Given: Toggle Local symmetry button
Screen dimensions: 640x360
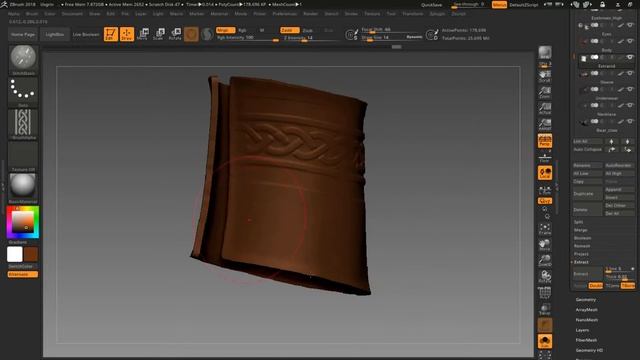Looking at the screenshot, I should [x=545, y=173].
